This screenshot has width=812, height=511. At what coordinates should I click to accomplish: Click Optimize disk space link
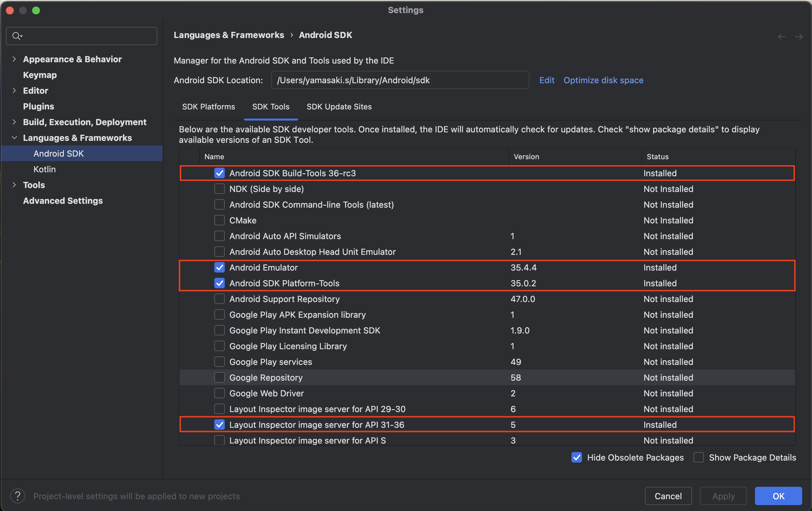pyautogui.click(x=603, y=80)
